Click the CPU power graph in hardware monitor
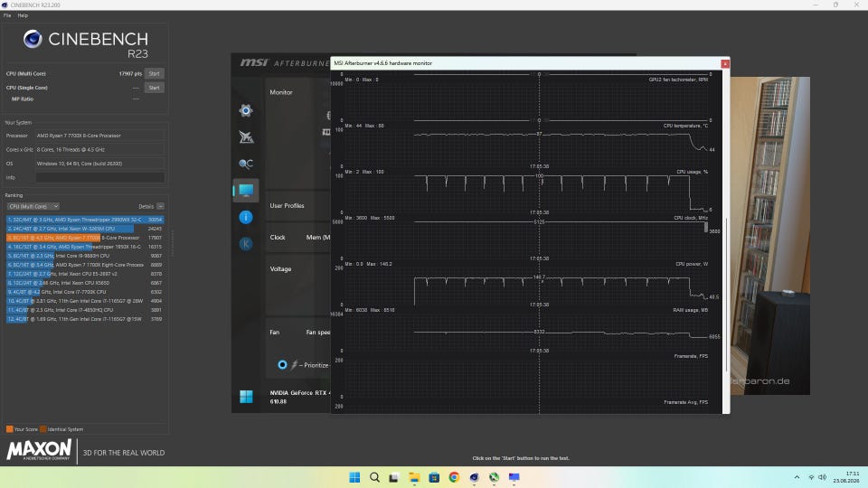This screenshot has height=488, width=868. pyautogui.click(x=526, y=283)
